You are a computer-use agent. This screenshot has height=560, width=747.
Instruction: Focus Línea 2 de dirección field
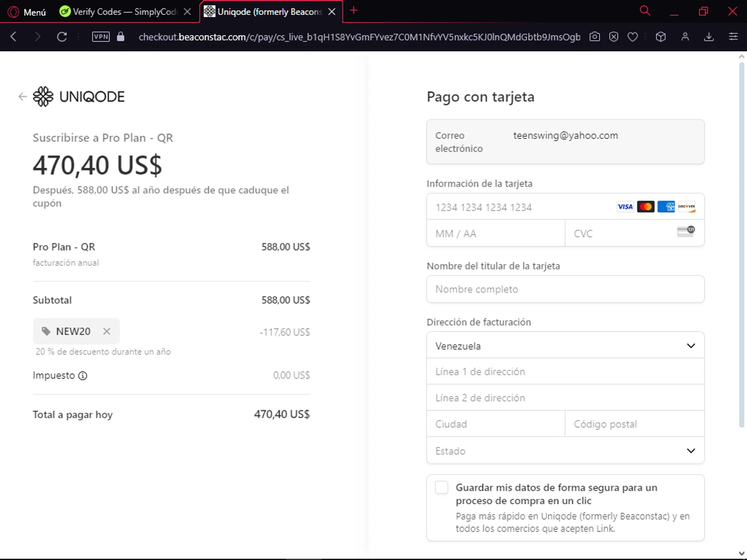coord(565,398)
